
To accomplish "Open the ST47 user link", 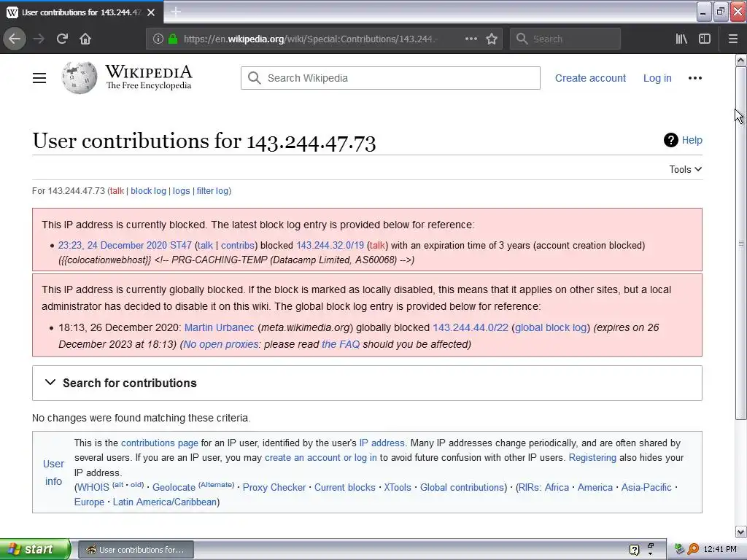I will [x=181, y=245].
